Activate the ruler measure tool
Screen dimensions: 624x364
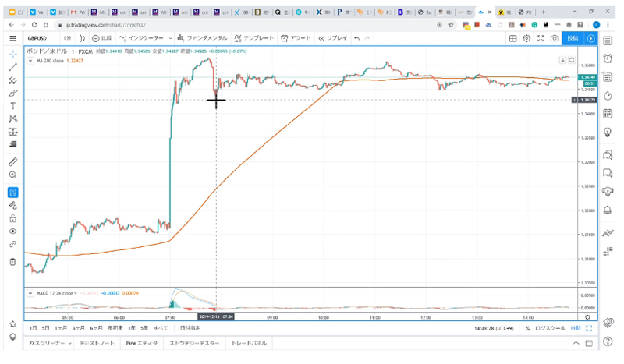pos(12,162)
